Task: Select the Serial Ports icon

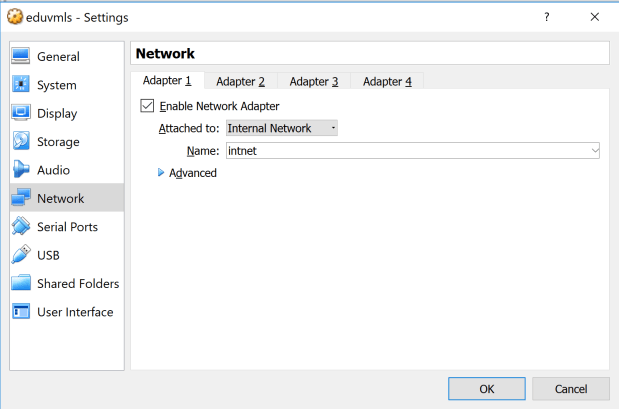Action: click(x=21, y=227)
